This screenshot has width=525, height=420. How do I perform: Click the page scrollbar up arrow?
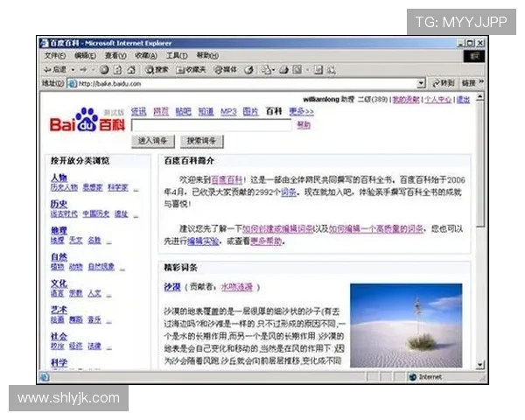pos(480,97)
